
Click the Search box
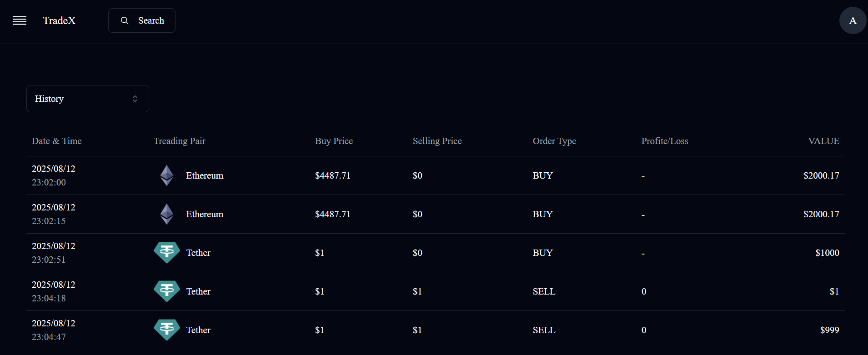142,20
